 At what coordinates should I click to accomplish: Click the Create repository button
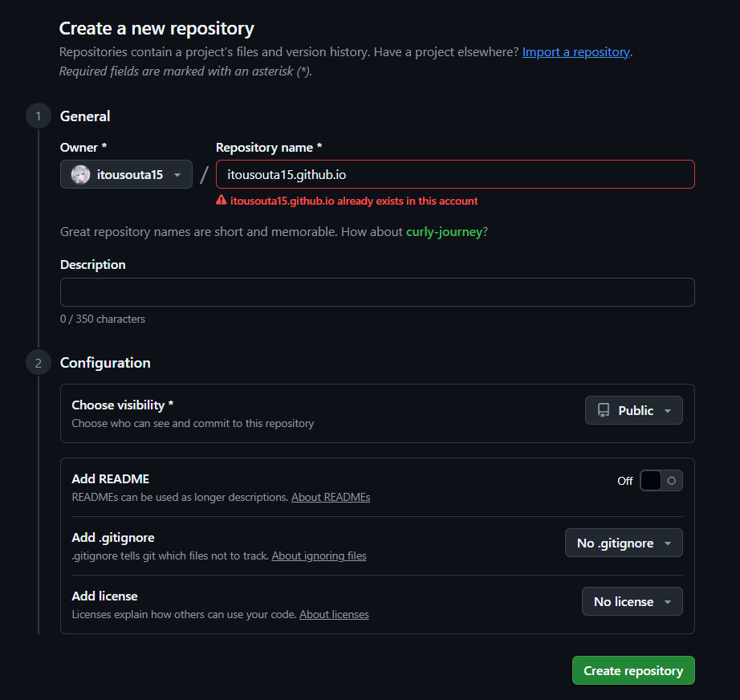(x=632, y=671)
